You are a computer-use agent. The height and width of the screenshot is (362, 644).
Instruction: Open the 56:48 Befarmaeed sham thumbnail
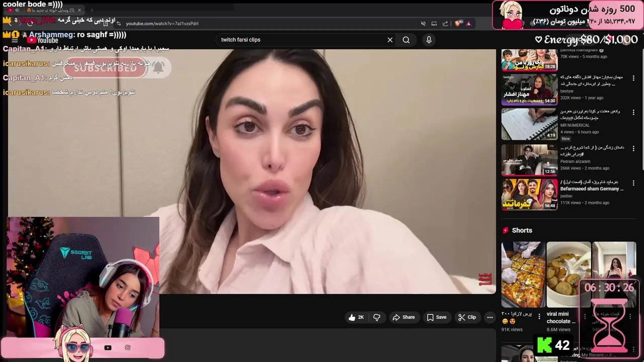(x=529, y=194)
